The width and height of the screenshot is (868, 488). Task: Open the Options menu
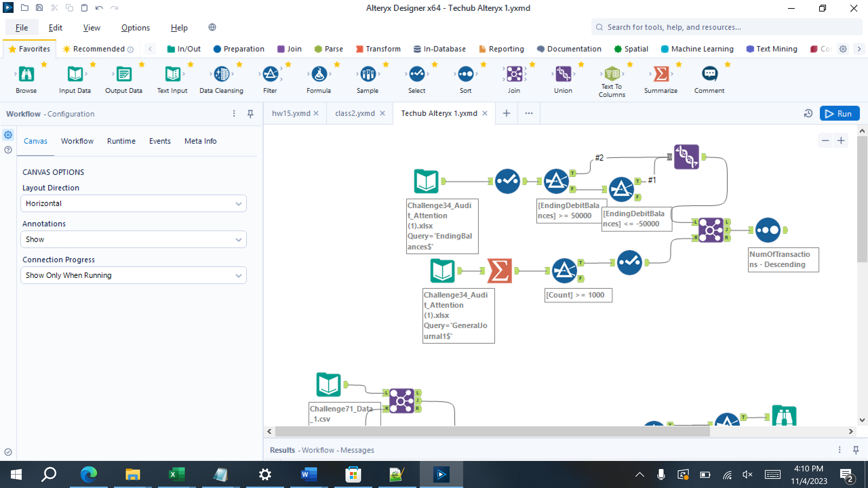(136, 28)
